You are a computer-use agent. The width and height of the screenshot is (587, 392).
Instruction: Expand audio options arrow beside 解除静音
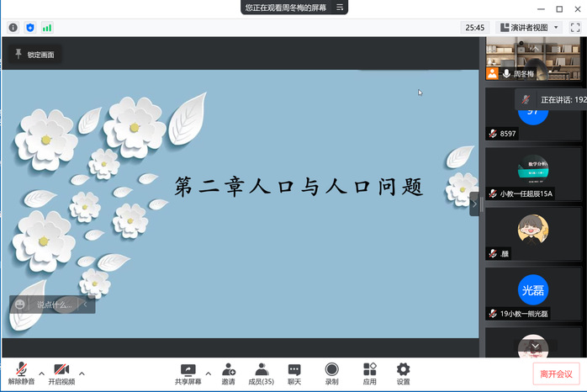tap(42, 373)
